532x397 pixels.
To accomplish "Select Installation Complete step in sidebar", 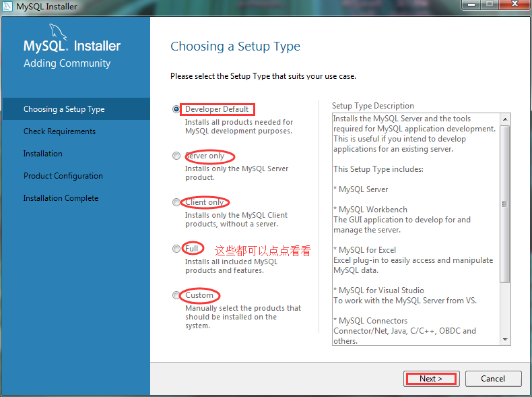I will 61,198.
